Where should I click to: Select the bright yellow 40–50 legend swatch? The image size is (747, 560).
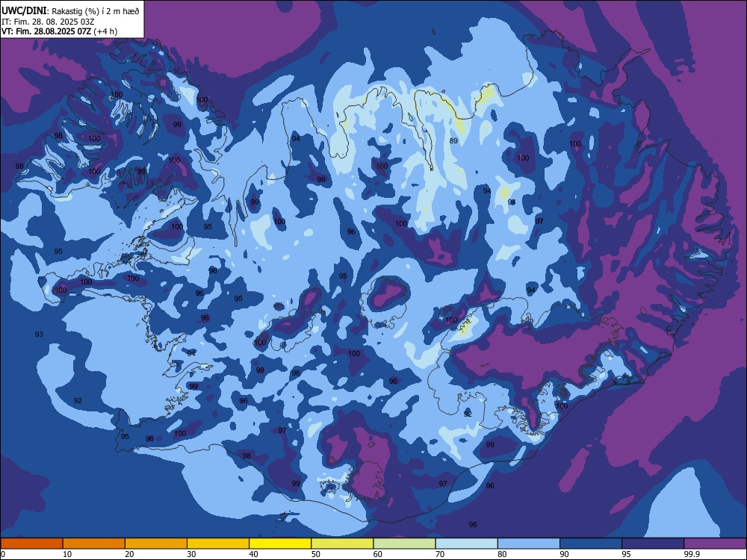click(280, 544)
